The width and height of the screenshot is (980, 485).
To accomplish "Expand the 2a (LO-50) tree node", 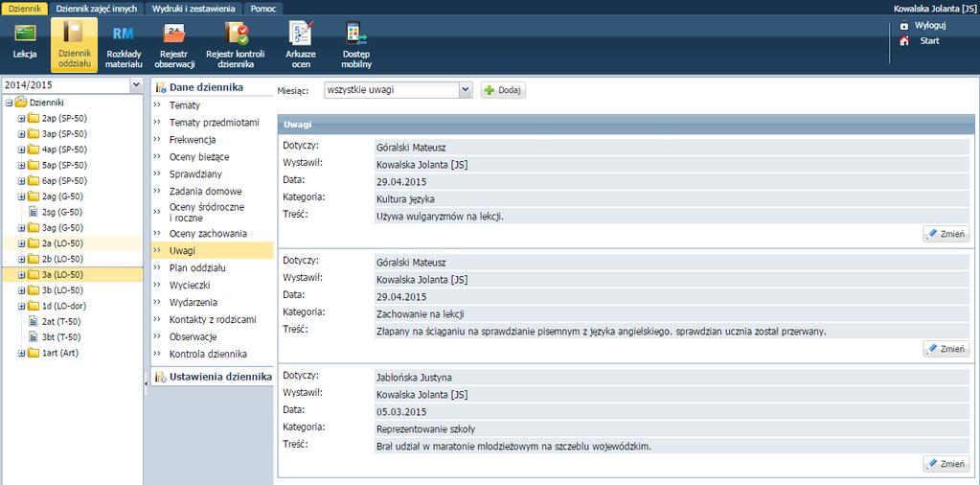I will tap(21, 243).
